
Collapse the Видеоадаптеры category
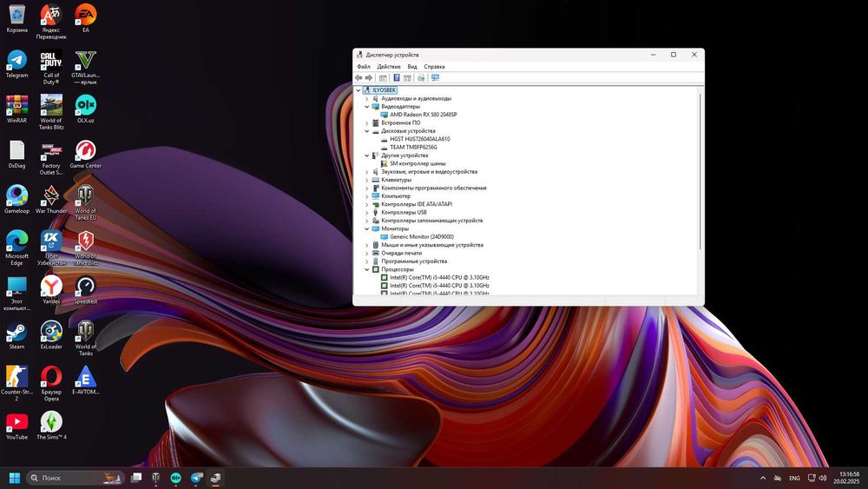(x=366, y=107)
